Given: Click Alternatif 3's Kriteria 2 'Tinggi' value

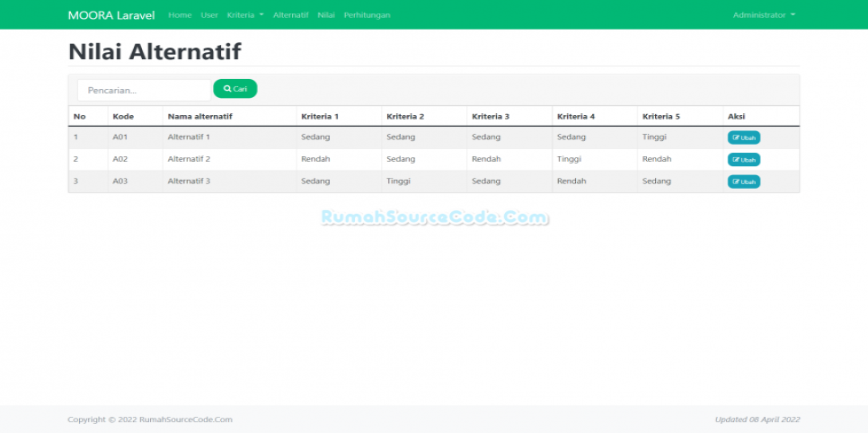Looking at the screenshot, I should pos(399,181).
